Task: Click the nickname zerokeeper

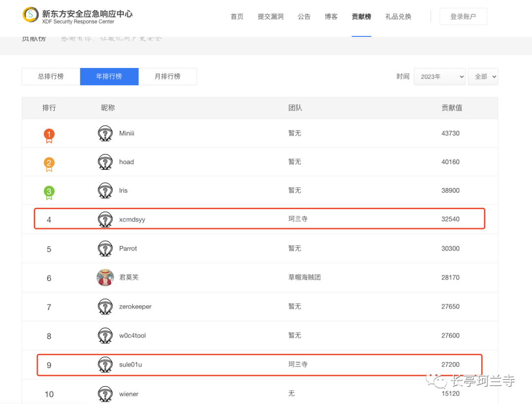Action: pyautogui.click(x=135, y=307)
